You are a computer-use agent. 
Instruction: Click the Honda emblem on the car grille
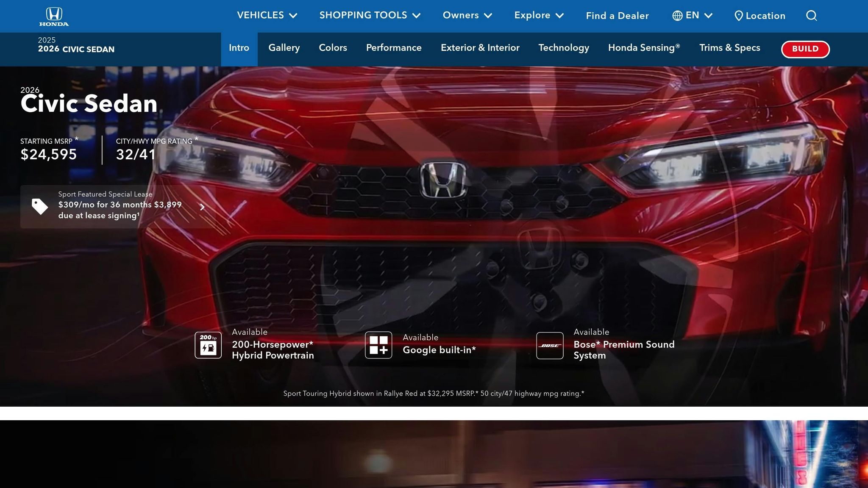443,180
